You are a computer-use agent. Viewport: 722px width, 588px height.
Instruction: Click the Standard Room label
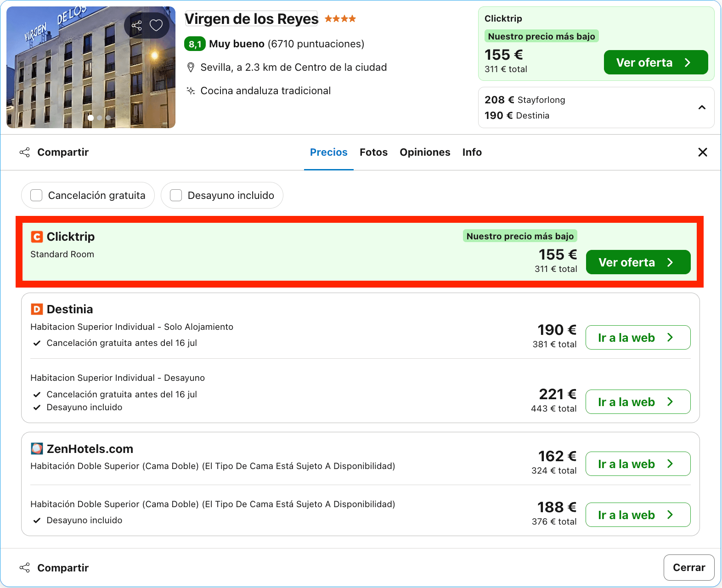[x=62, y=254]
